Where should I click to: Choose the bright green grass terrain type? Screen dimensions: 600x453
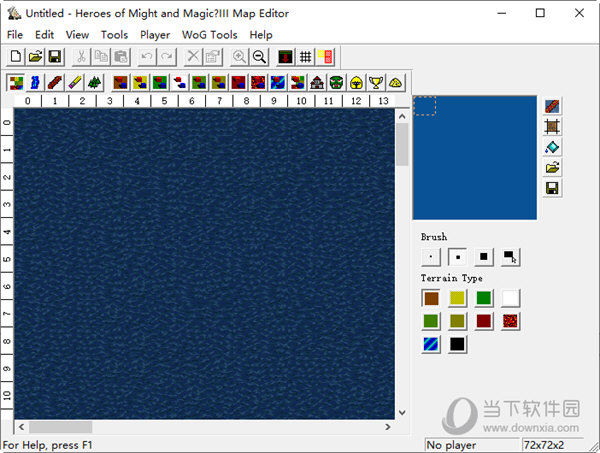tap(484, 298)
